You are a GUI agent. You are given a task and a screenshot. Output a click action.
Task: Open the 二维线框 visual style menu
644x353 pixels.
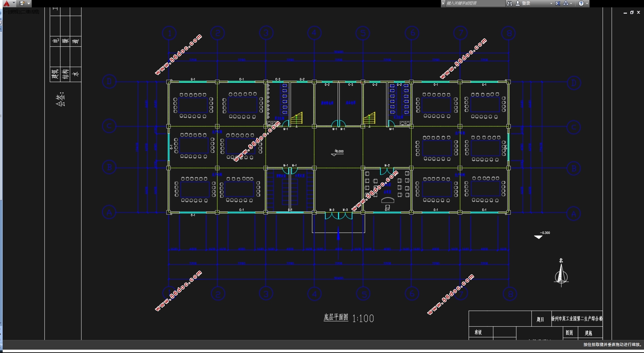click(x=30, y=12)
